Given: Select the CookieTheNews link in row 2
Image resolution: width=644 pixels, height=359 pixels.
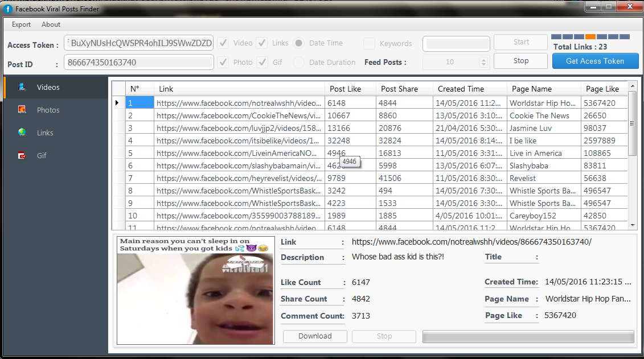Looking at the screenshot, I should pyautogui.click(x=239, y=115).
